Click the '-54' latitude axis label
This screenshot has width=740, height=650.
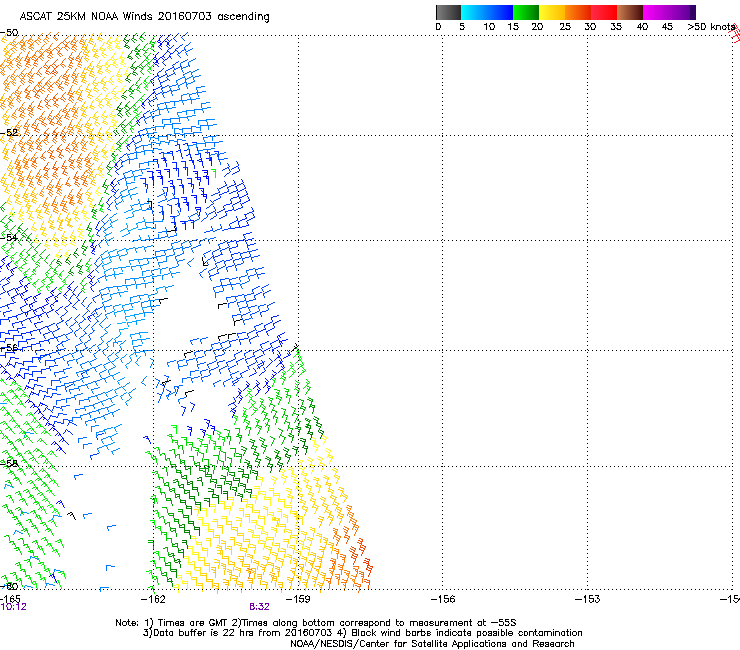pos(9,237)
